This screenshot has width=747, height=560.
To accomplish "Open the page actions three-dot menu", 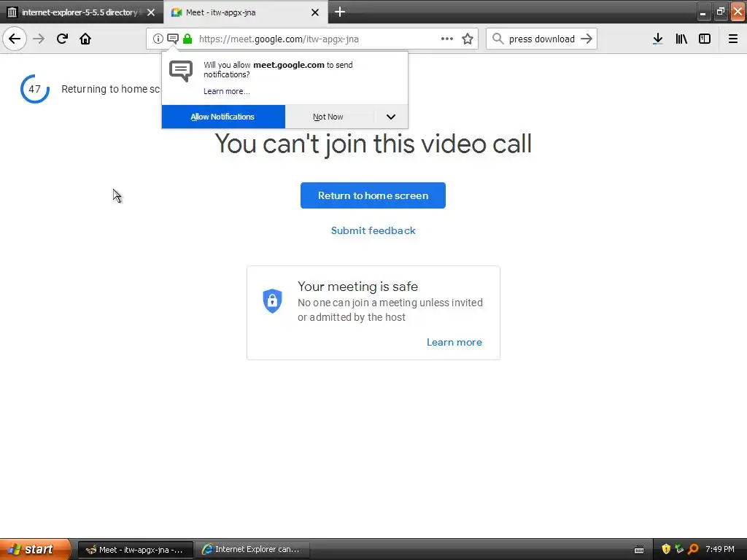I will pyautogui.click(x=447, y=39).
